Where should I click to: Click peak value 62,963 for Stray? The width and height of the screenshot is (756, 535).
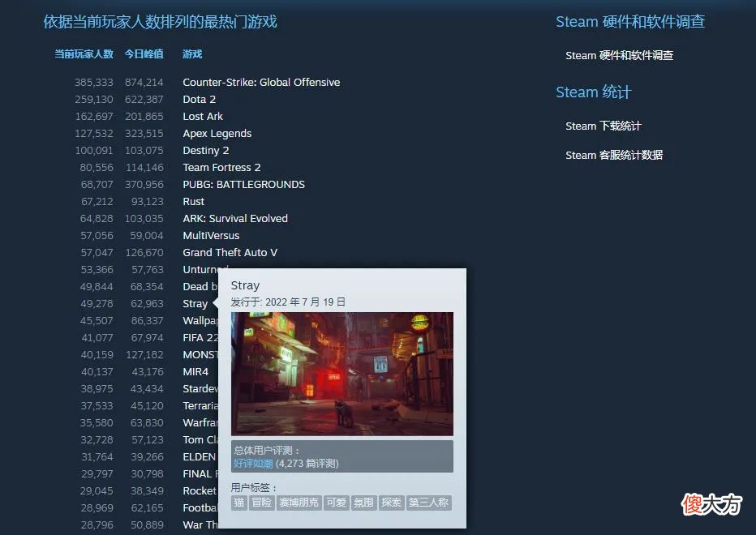click(x=147, y=304)
